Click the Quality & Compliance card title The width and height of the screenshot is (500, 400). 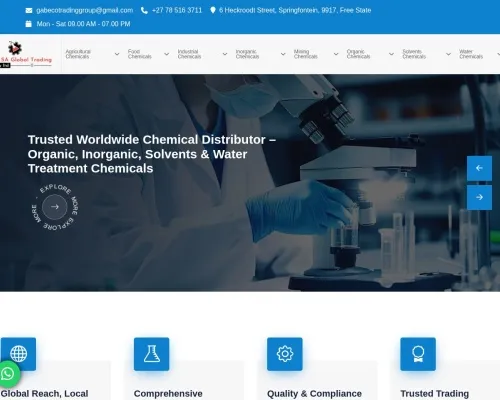(x=314, y=394)
